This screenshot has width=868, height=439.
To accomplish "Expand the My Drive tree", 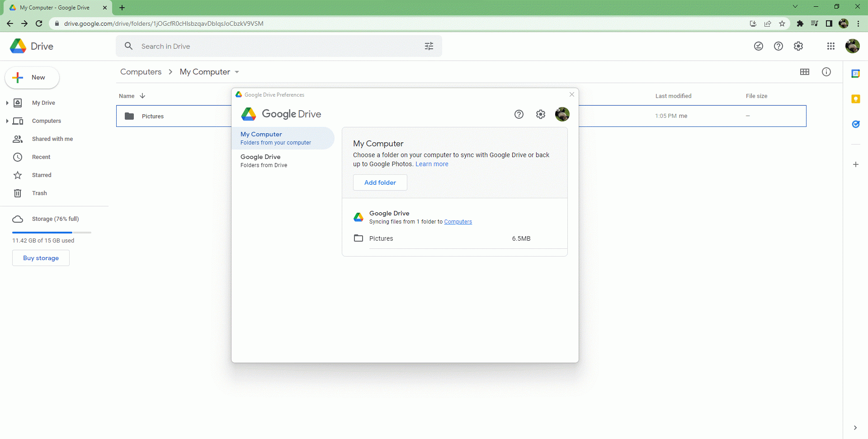I will click(x=7, y=103).
